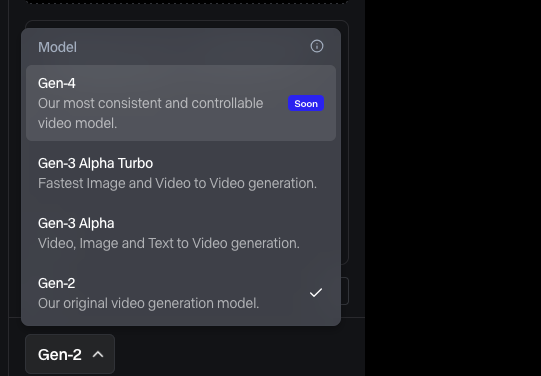Click "Our original video generation model" description

[x=148, y=303]
